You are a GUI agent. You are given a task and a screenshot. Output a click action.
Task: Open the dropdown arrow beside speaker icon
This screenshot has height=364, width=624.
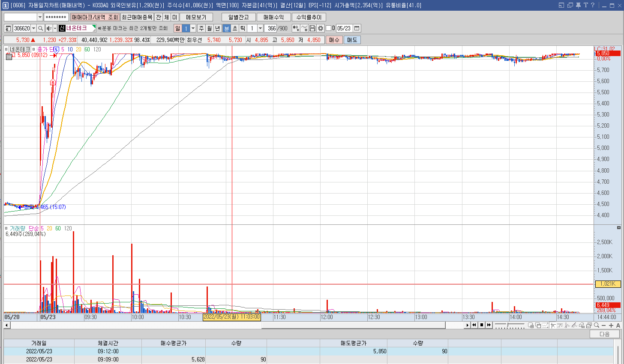[x=55, y=28]
